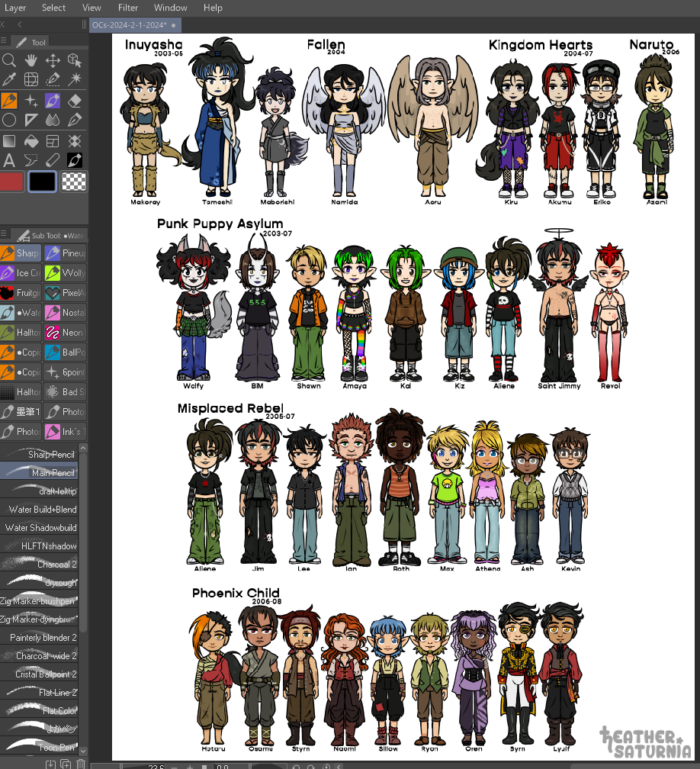Choose the Neon sub tool group
The width and height of the screenshot is (700, 769).
pyautogui.click(x=66, y=333)
